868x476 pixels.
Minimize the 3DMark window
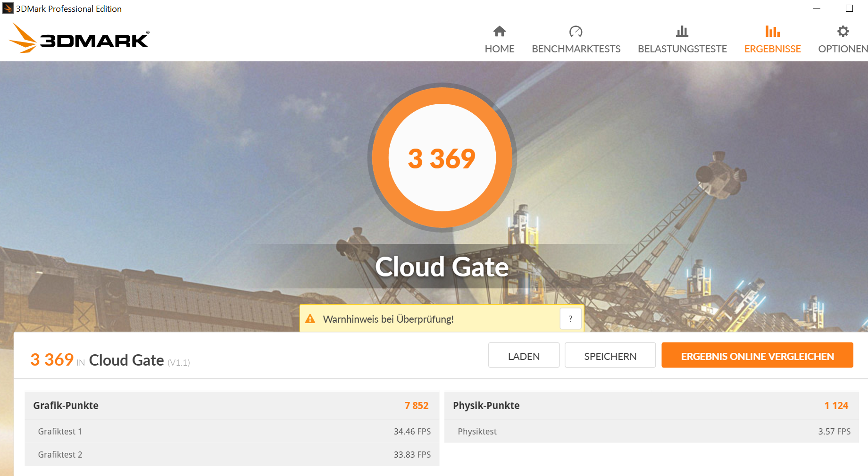pyautogui.click(x=817, y=8)
